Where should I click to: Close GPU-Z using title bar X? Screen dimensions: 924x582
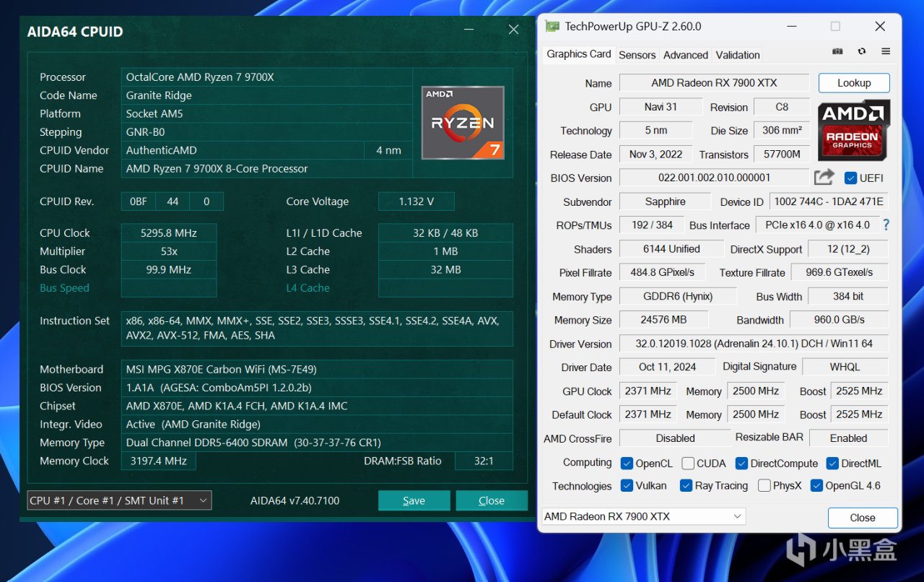(880, 27)
